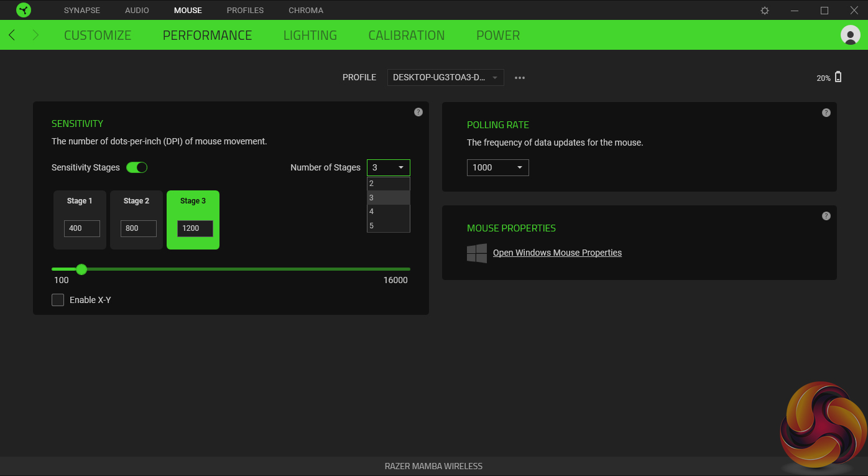Open the settings gear icon
This screenshot has height=476, width=868.
coord(765,11)
